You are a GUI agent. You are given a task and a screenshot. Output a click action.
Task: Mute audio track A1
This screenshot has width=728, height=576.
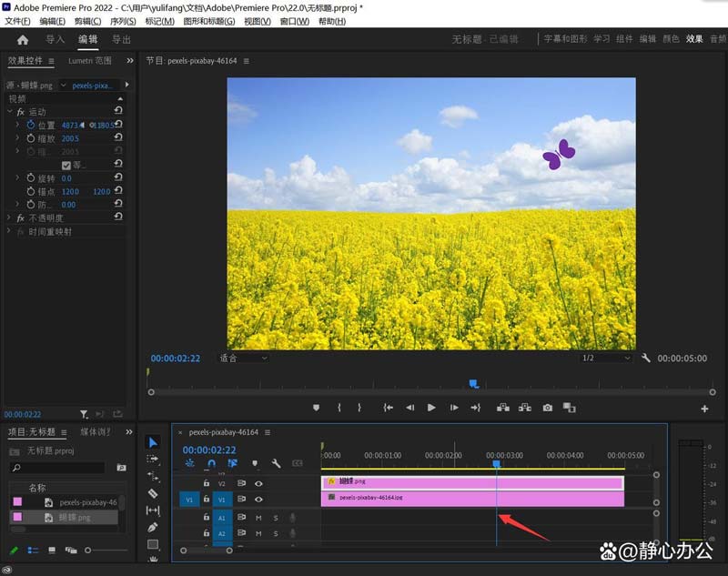coord(258,517)
